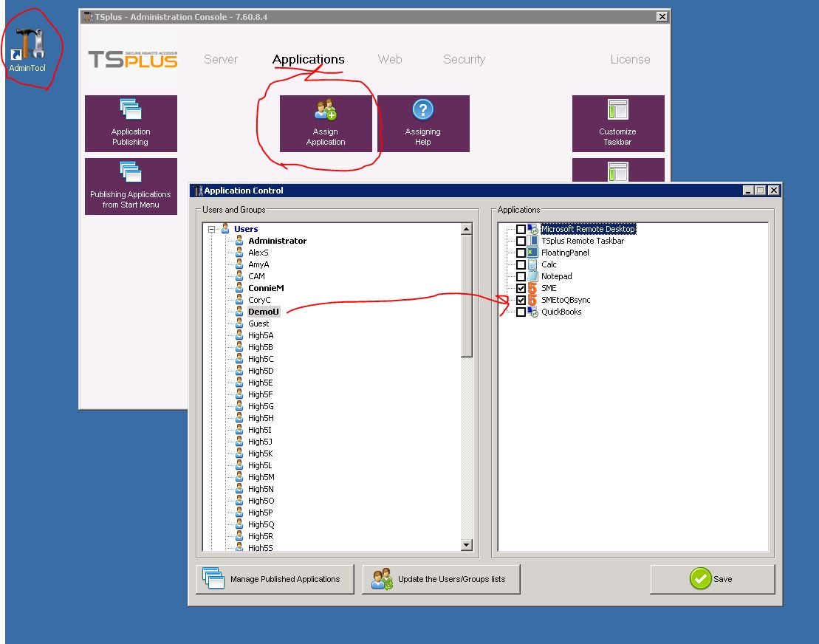
Task: Close the TSplus Administration Console window
Action: click(x=662, y=17)
